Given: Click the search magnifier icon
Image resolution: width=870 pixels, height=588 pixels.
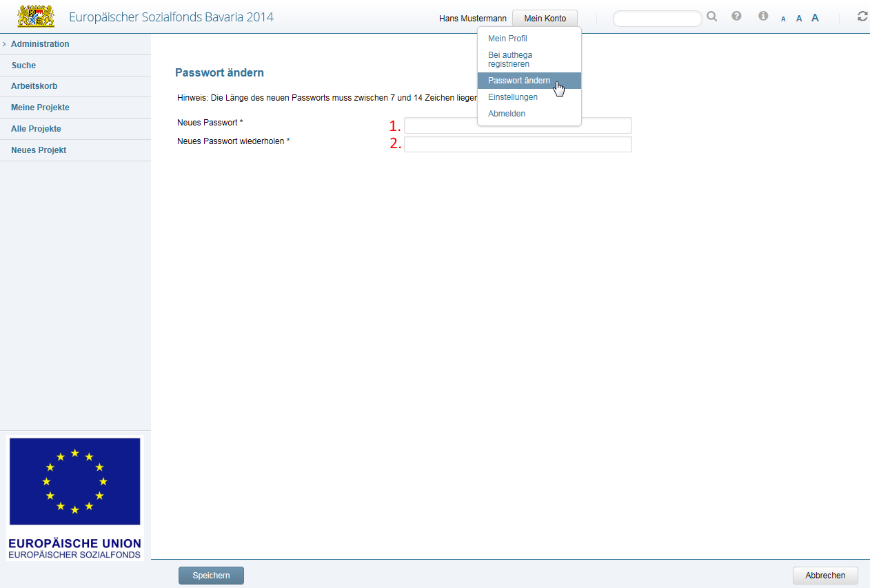Looking at the screenshot, I should (712, 17).
